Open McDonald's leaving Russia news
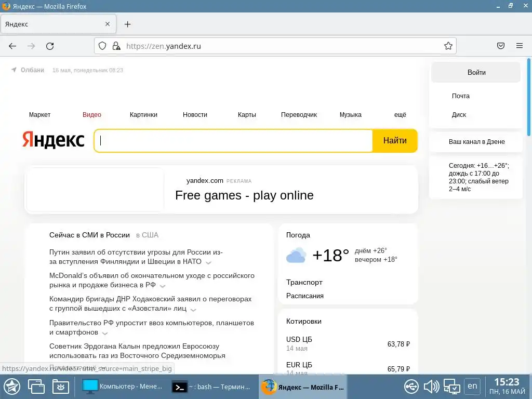This screenshot has height=399, width=532. 152,280
